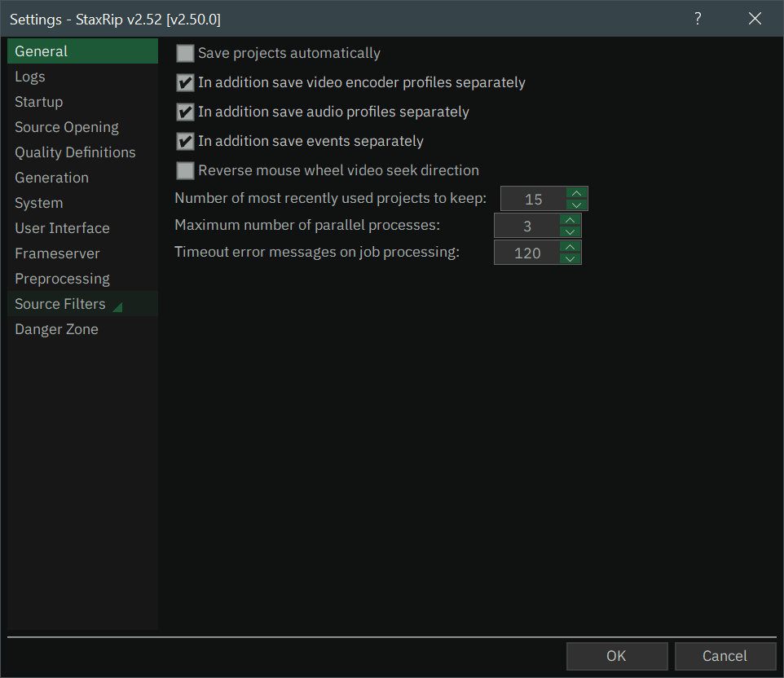
Task: Open the Danger Zone settings page
Action: pos(82,329)
